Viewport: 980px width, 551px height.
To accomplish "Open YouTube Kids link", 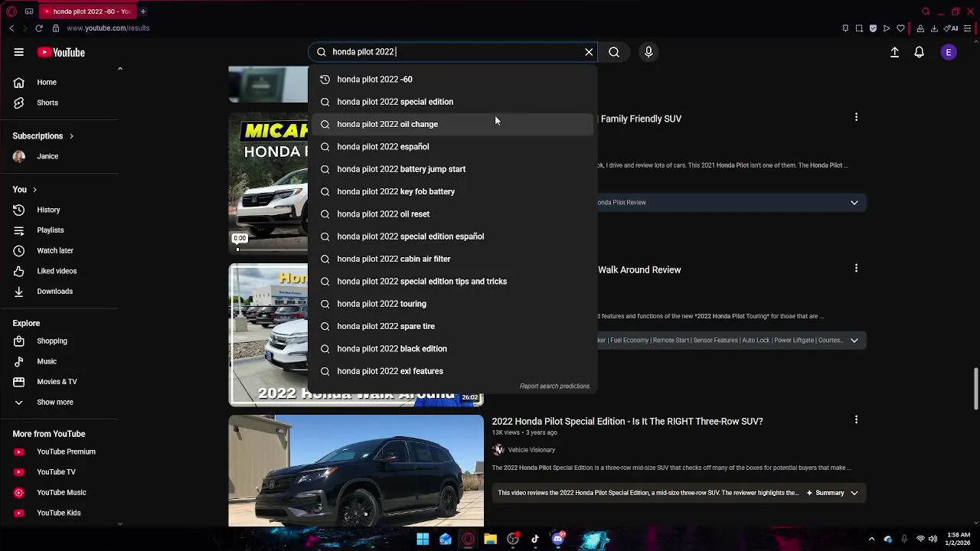I will 59,513.
